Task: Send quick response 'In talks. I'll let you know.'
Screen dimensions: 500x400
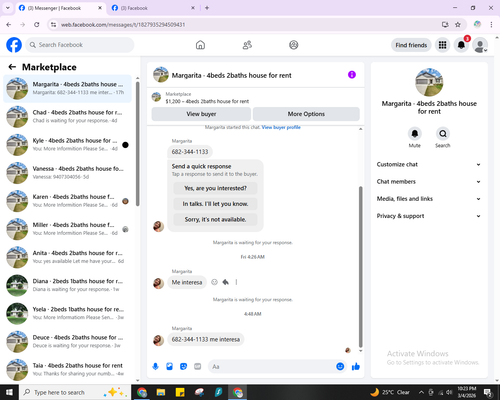Action: point(215,204)
